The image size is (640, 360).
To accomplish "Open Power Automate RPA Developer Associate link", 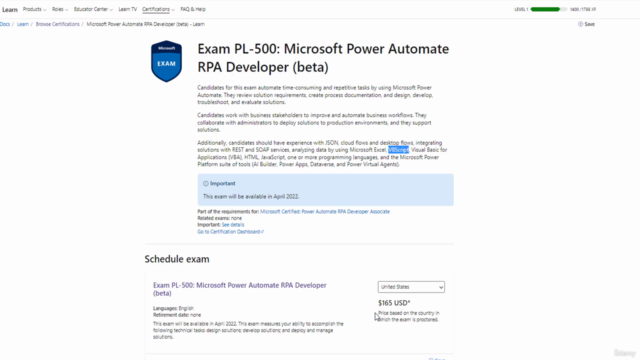I will (325, 211).
